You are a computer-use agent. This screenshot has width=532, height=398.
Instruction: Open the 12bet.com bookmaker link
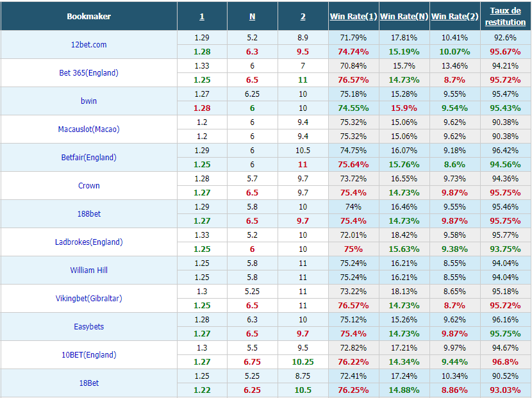point(88,45)
